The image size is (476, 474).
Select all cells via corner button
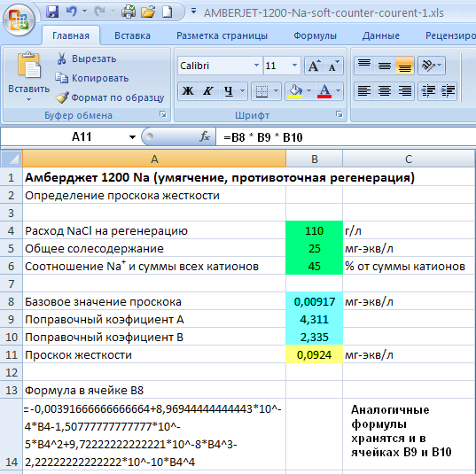coord(12,159)
